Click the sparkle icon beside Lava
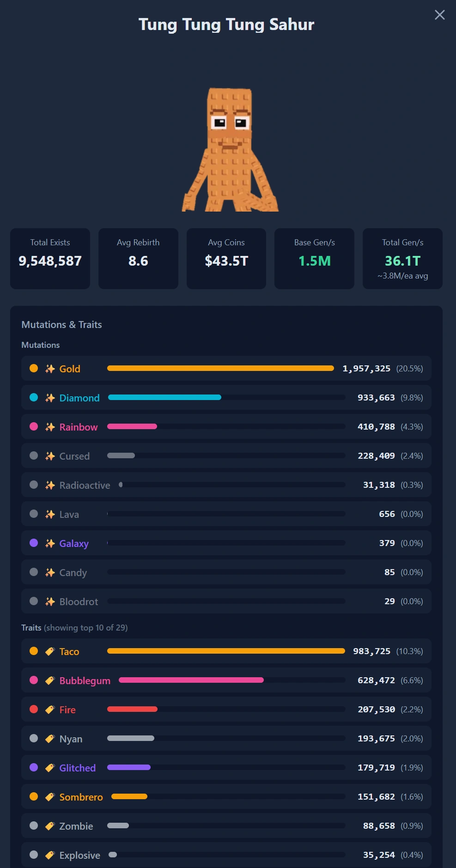Viewport: 456px width, 868px height. point(50,514)
